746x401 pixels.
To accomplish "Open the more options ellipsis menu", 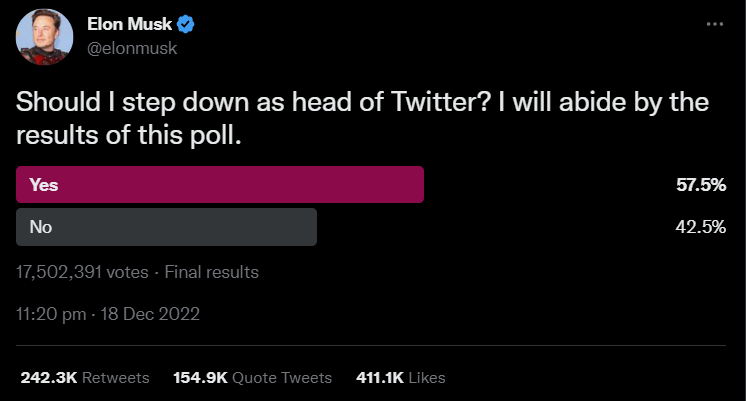I will pos(714,23).
